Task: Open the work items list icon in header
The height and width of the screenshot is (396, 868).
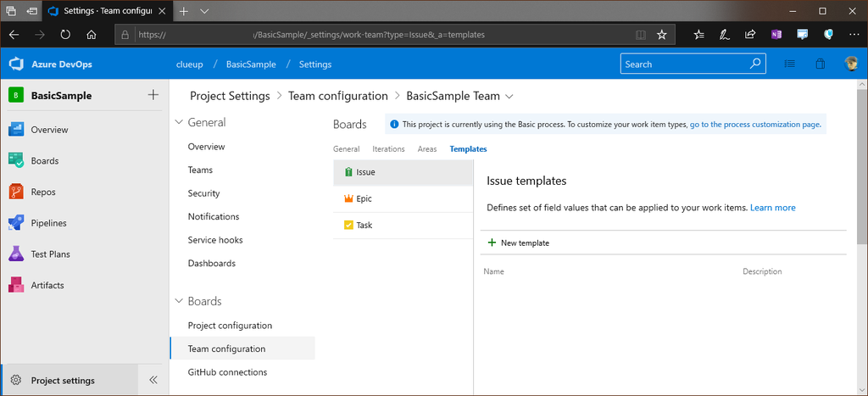Action: click(x=790, y=64)
